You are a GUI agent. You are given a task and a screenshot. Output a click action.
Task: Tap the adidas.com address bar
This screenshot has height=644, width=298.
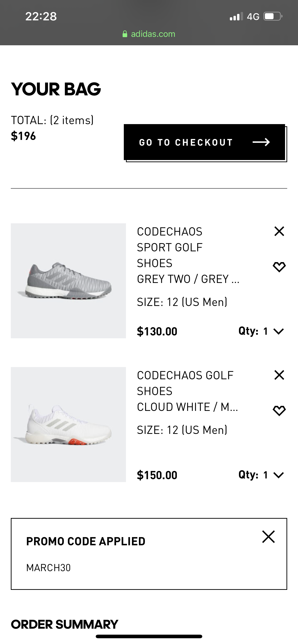[x=153, y=34]
